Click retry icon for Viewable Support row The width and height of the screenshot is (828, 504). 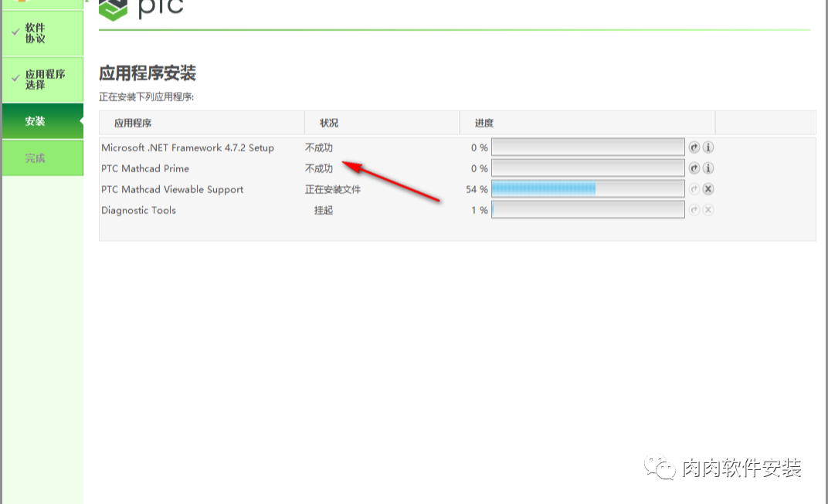coord(694,189)
